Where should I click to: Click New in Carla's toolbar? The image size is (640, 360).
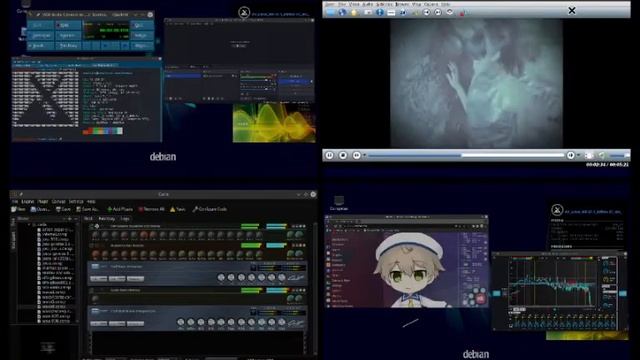tap(19, 209)
